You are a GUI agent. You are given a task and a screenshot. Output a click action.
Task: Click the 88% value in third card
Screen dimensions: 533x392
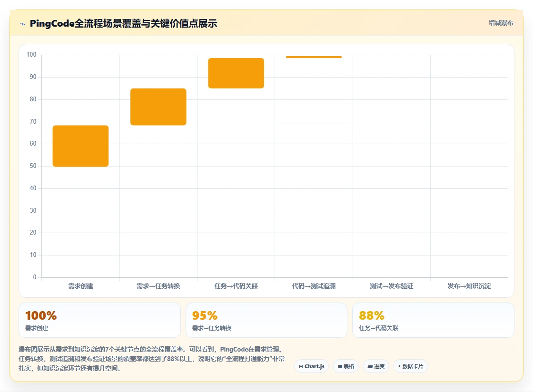coord(372,315)
